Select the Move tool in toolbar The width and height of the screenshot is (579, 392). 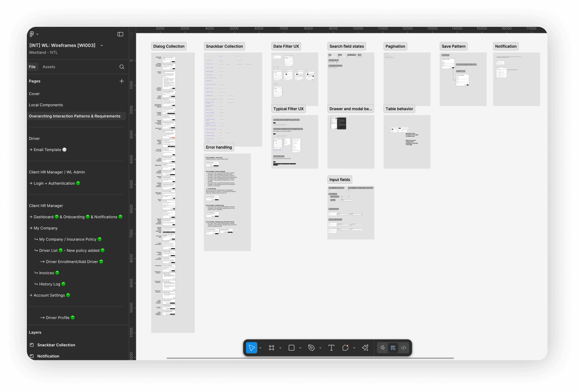(252, 348)
